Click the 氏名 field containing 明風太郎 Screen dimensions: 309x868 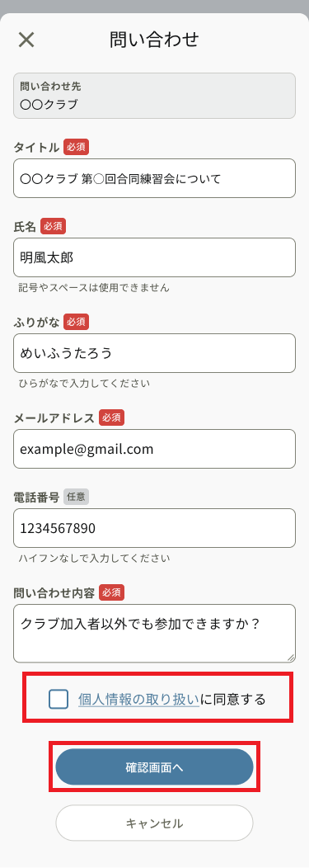point(154,257)
